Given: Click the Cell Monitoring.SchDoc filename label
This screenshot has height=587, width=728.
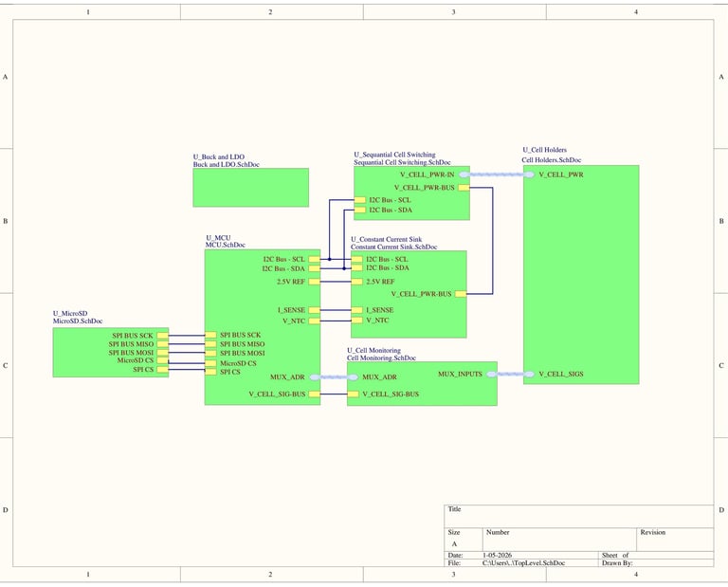Looking at the screenshot, I should click(x=381, y=358).
